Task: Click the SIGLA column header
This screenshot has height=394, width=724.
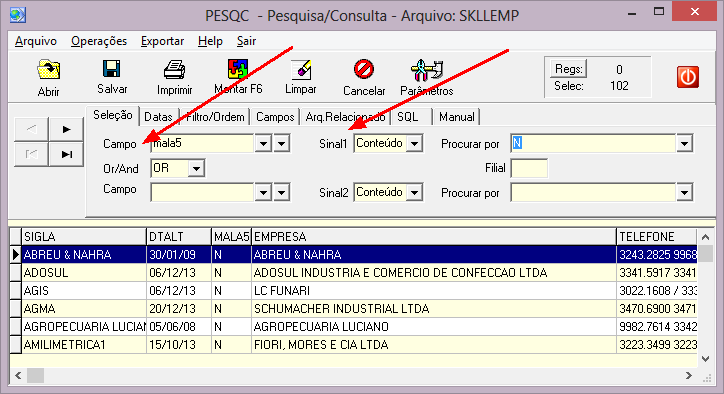Action: (x=84, y=236)
